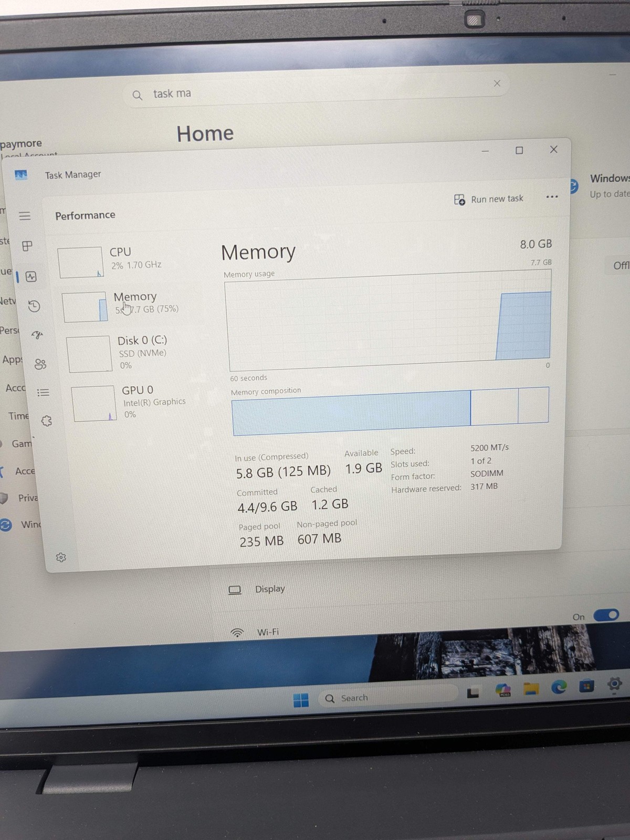
Task: Click the 'Performance' page heading
Action: click(x=85, y=215)
